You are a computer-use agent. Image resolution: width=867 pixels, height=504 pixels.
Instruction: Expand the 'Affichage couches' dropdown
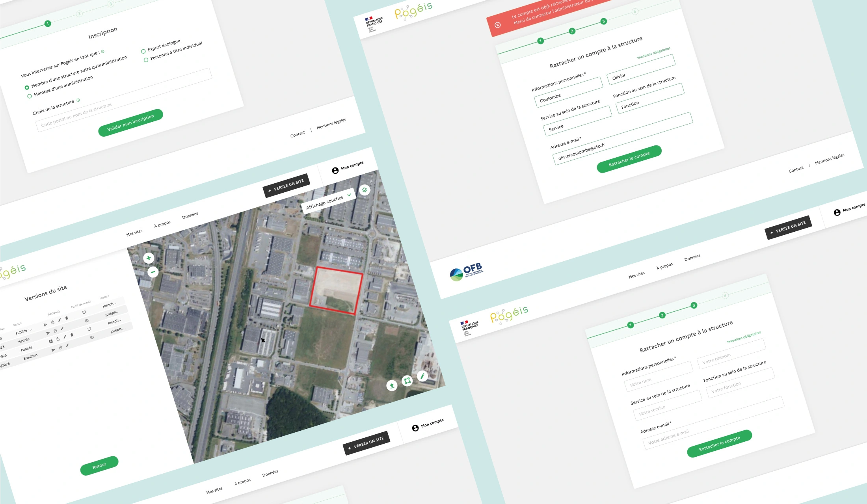tap(329, 201)
